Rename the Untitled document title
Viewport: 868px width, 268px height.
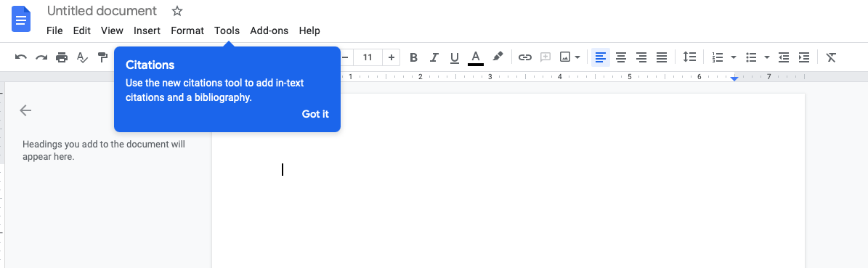pyautogui.click(x=102, y=10)
